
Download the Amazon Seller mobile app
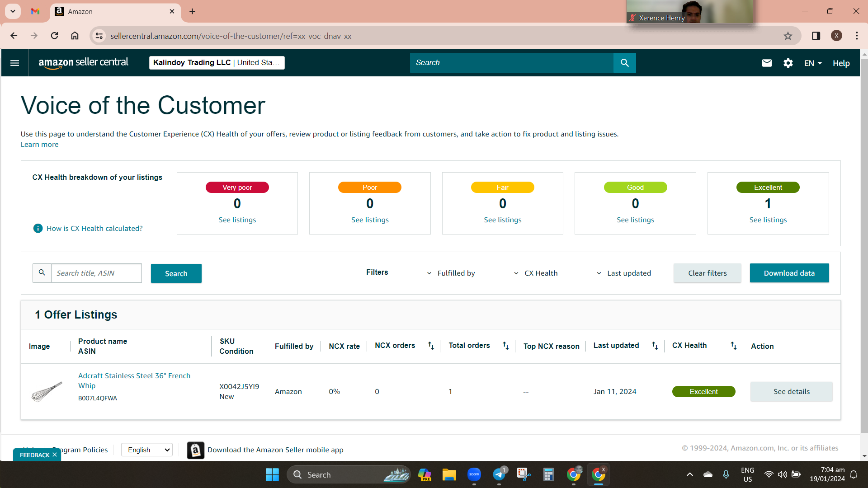point(275,450)
